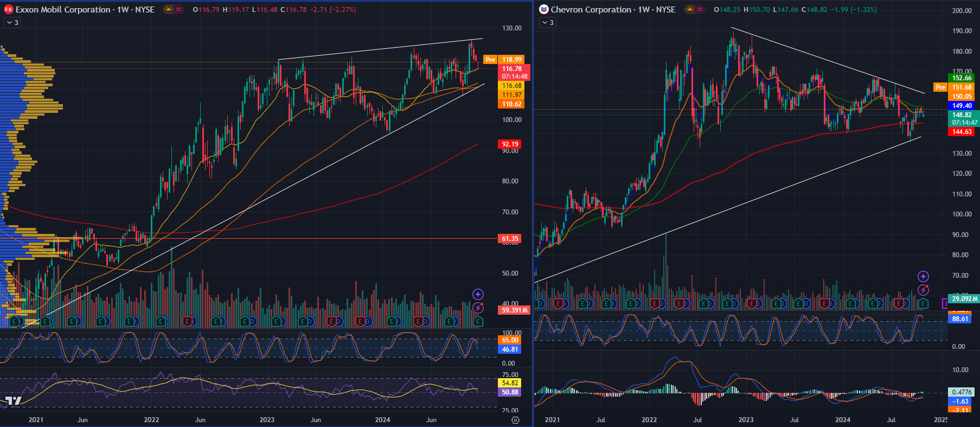Click the 0.4776 MACD histogram label
This screenshot has width=980, height=427.
[961, 392]
